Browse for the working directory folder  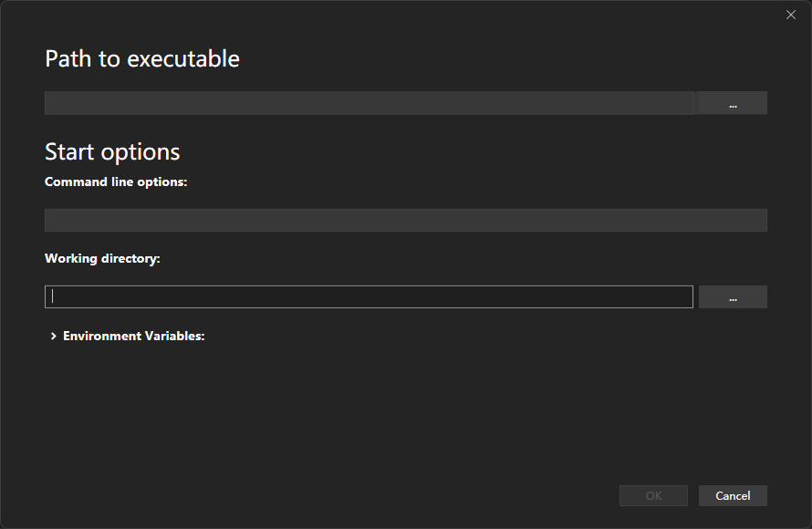(733, 297)
